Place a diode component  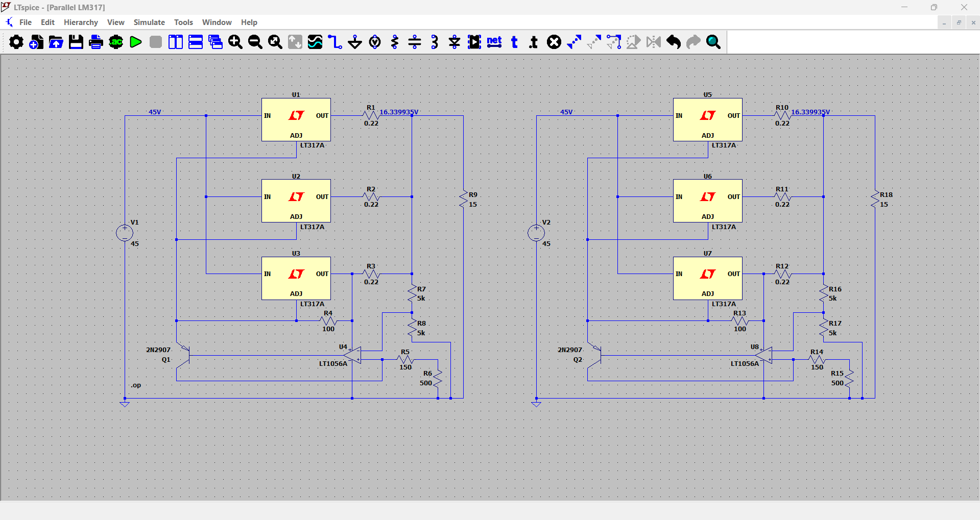click(455, 42)
